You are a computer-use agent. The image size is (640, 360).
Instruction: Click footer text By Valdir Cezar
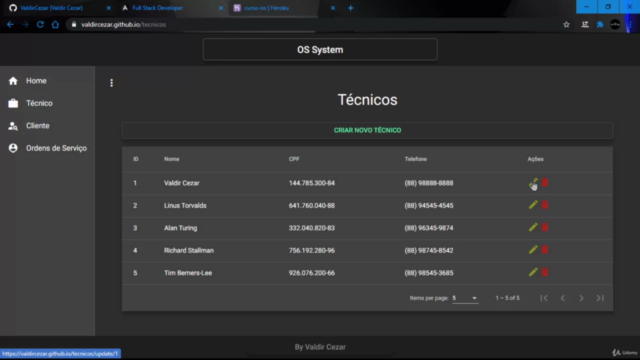click(320, 347)
